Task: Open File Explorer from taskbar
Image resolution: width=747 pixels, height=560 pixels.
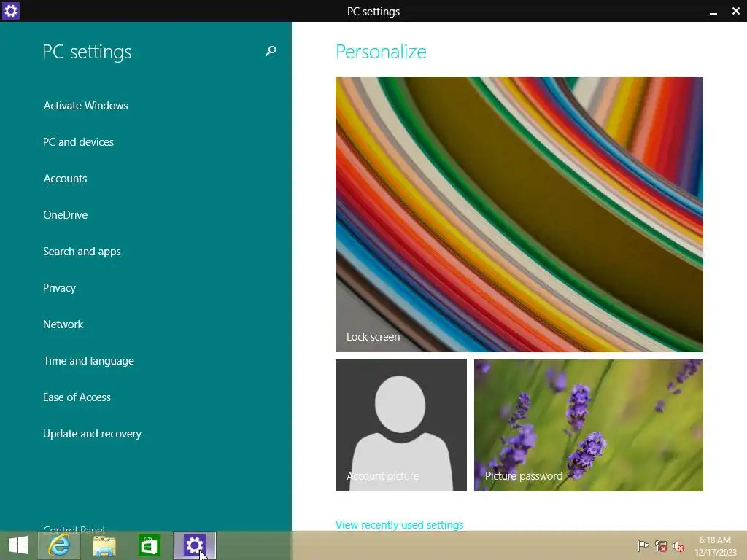Action: tap(104, 545)
